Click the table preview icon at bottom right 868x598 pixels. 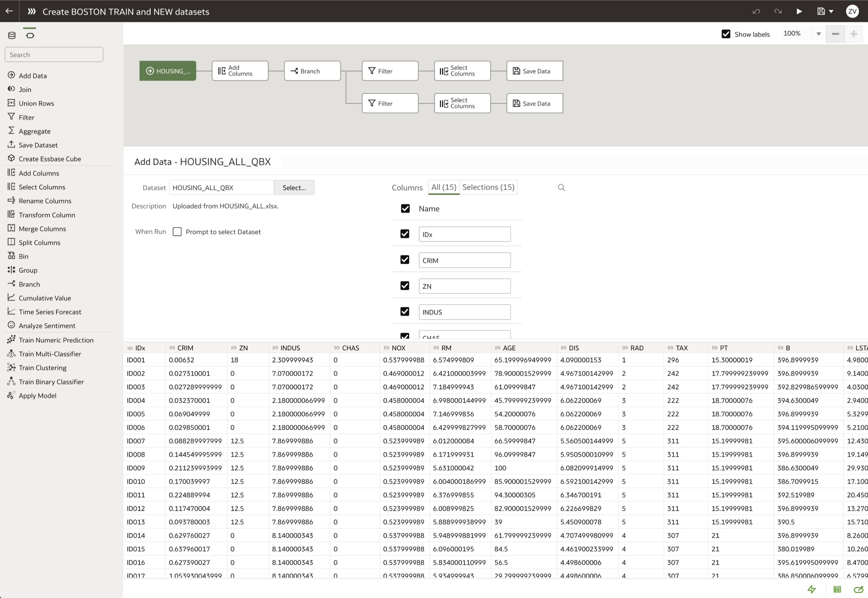(x=837, y=590)
